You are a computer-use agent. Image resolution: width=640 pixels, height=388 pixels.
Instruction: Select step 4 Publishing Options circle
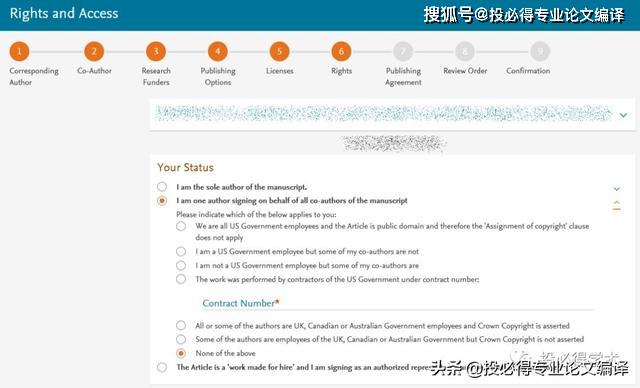[218, 51]
